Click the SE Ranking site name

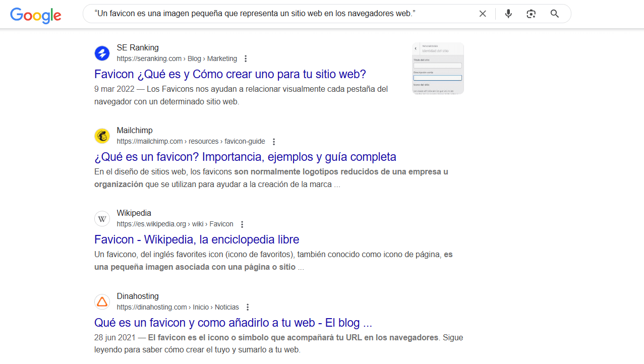(x=138, y=48)
